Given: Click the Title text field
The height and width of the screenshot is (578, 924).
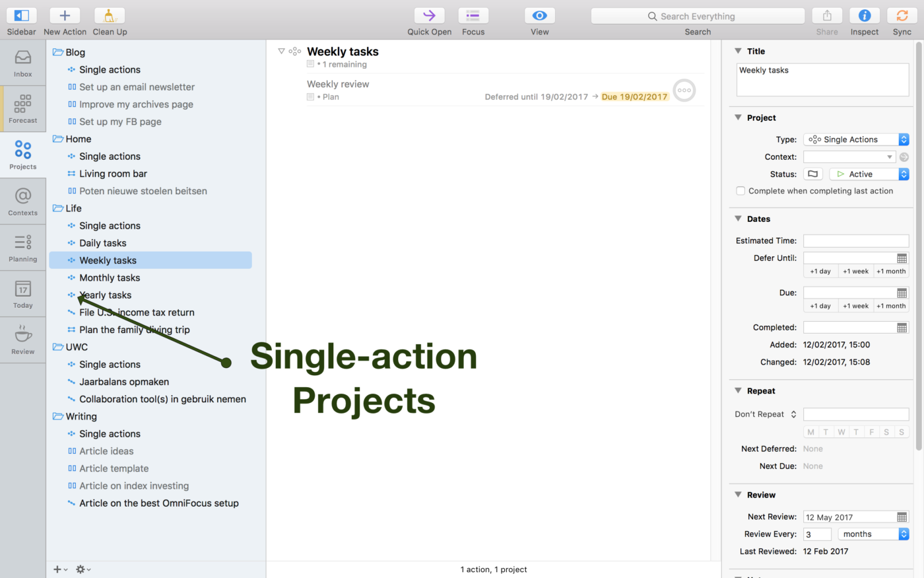Looking at the screenshot, I should click(x=822, y=80).
